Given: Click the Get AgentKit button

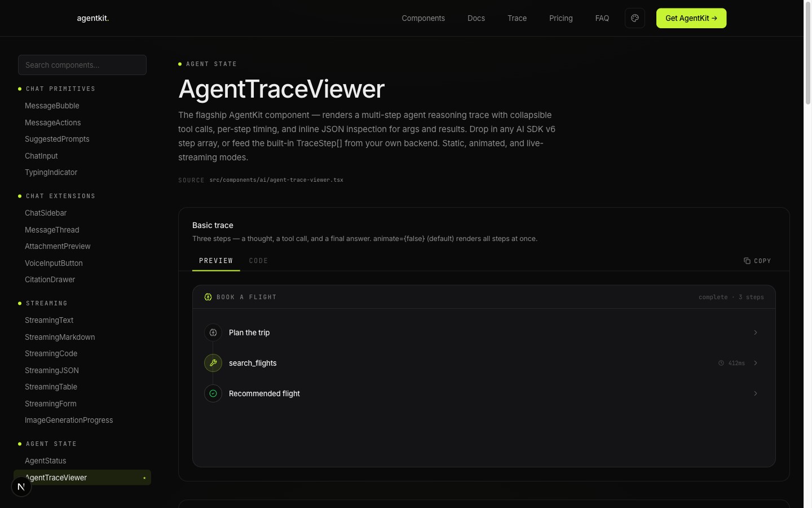Looking at the screenshot, I should coord(691,18).
